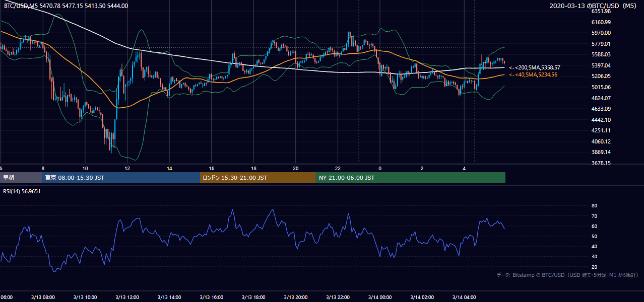
Task: Click the 3/13 20:00 time axis label
Action: tap(296, 297)
